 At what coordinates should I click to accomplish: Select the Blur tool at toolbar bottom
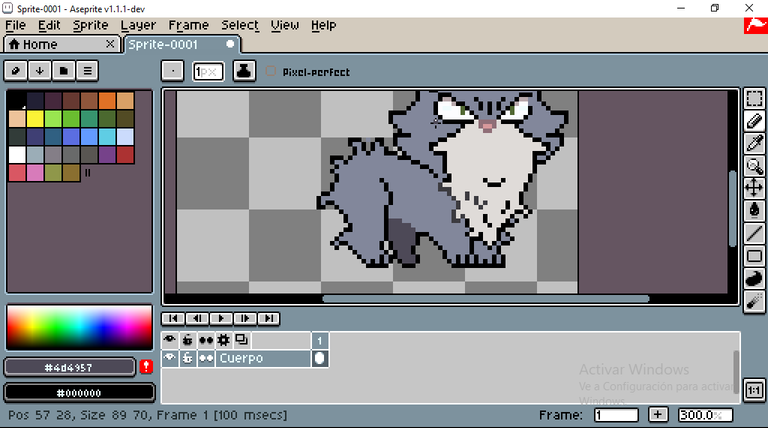pos(754,301)
